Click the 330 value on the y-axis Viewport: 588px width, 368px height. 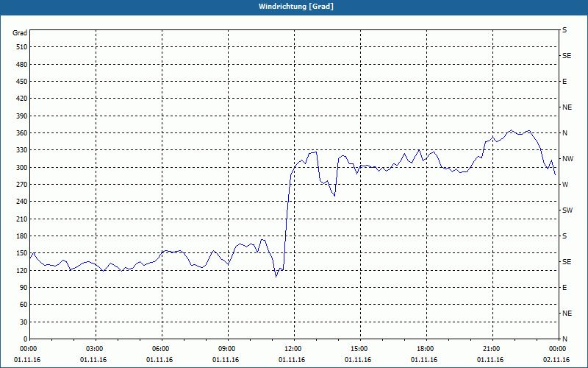pyautogui.click(x=22, y=150)
